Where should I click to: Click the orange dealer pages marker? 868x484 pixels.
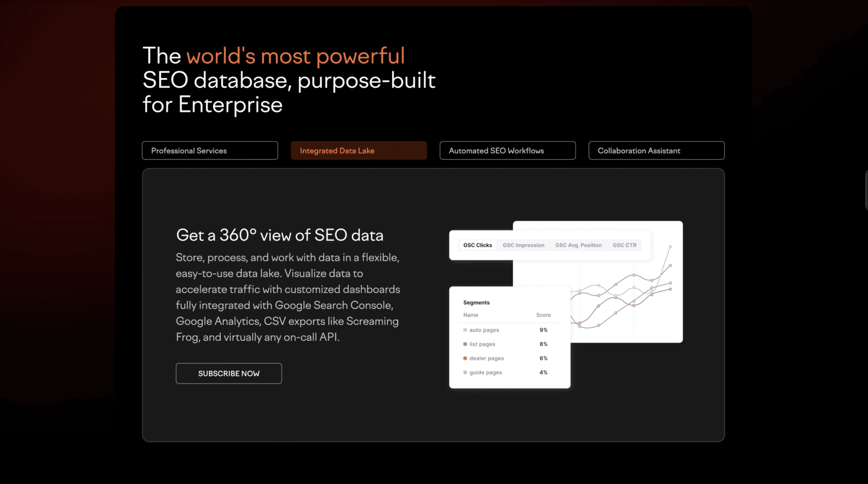coord(465,358)
